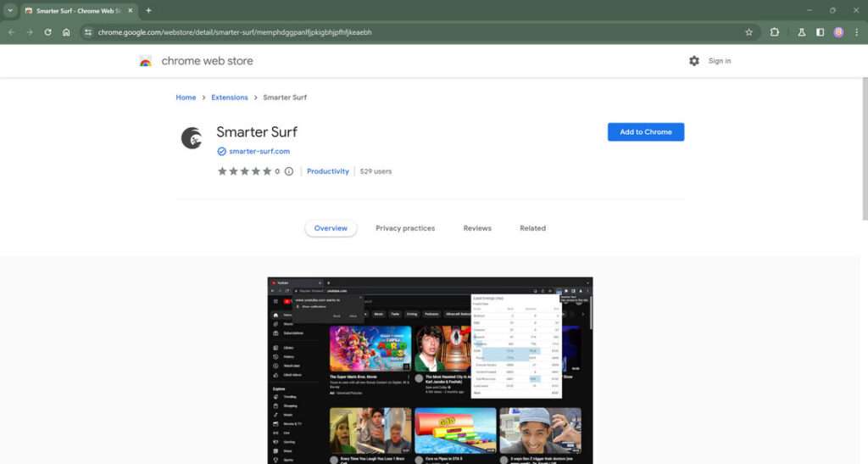868x464 pixels.
Task: Switch to the Reviews tab
Action: point(477,228)
